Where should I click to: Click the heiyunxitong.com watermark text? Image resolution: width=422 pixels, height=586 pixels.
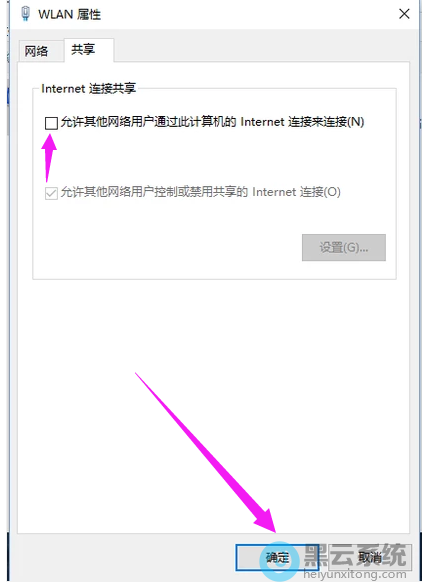click(x=355, y=574)
